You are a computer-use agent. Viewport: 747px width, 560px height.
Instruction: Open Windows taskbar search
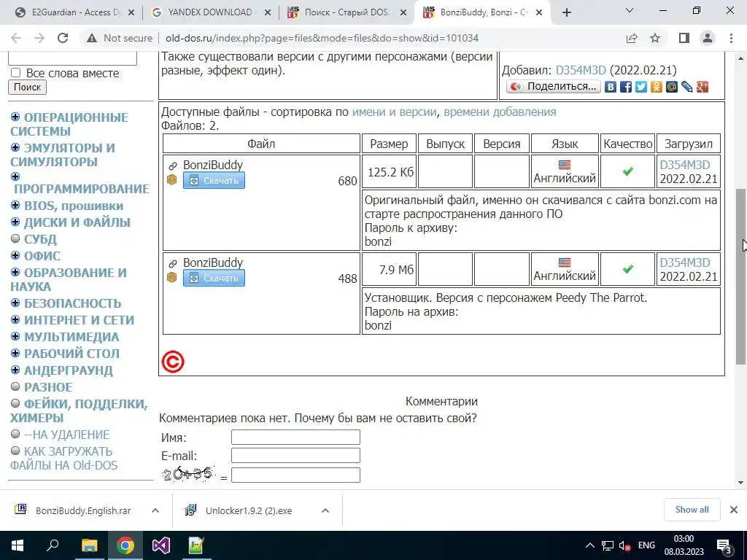pyautogui.click(x=53, y=545)
